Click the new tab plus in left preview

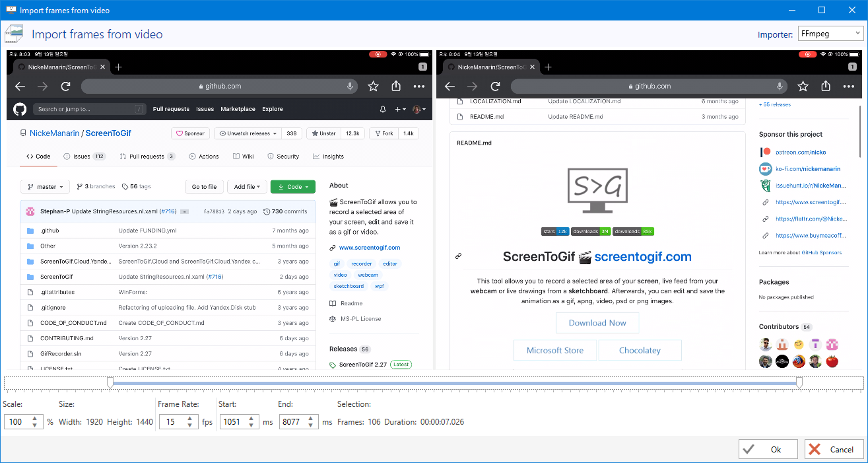(x=118, y=67)
